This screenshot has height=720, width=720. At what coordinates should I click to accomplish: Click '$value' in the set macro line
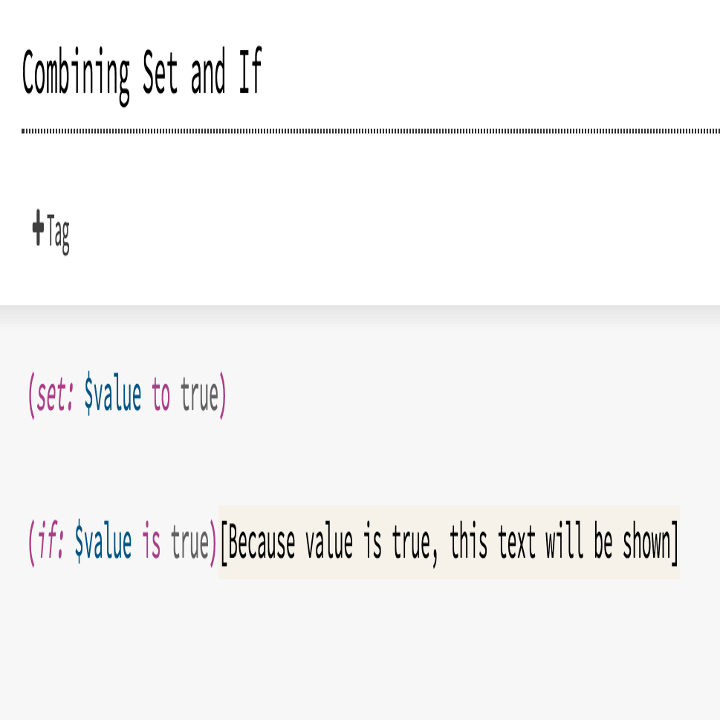113,397
